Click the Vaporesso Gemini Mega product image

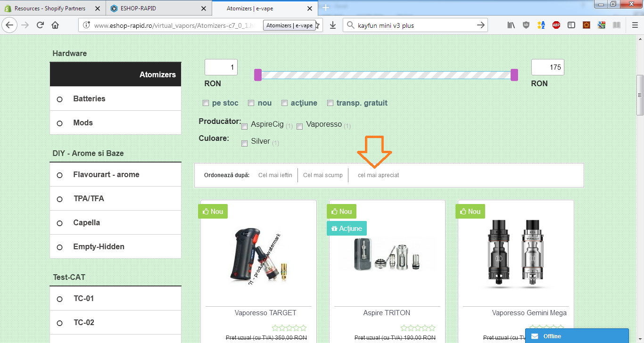click(516, 253)
